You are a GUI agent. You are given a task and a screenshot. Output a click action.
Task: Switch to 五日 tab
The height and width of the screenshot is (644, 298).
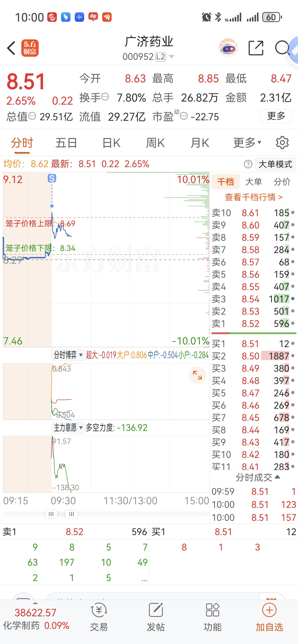(66, 143)
